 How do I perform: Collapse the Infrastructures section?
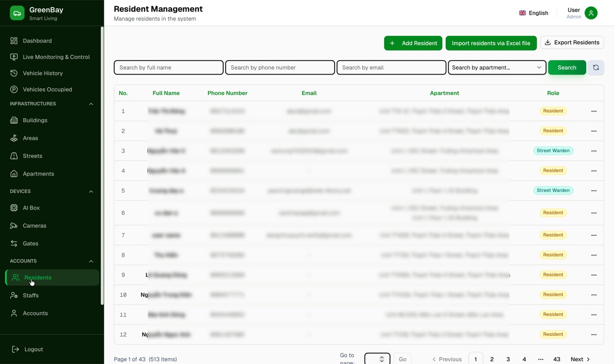click(x=91, y=104)
